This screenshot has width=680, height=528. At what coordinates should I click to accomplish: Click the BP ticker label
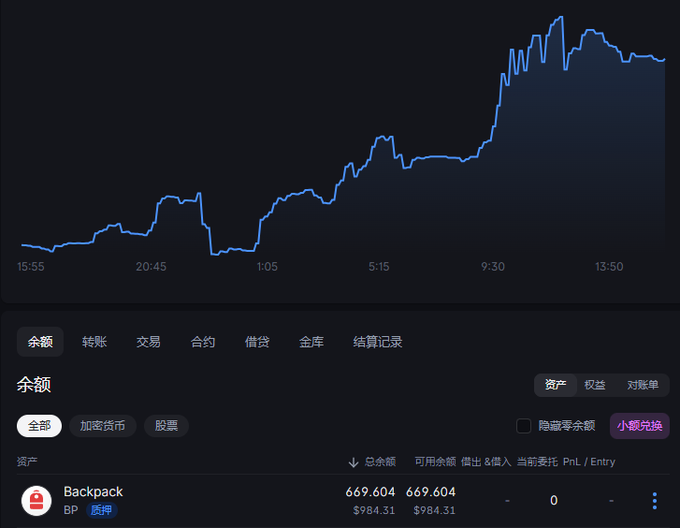click(71, 510)
